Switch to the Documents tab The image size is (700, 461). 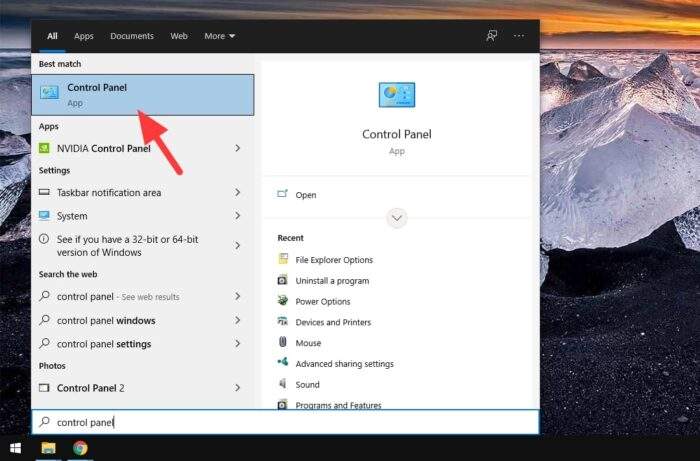[x=132, y=36]
